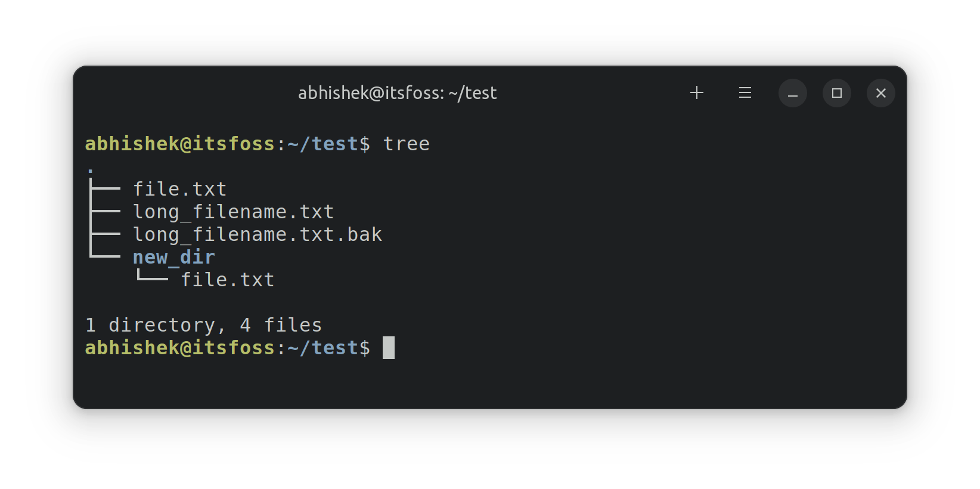Click the long_filename.txt.bak backup file name
This screenshot has height=489, width=980.
pyautogui.click(x=257, y=234)
